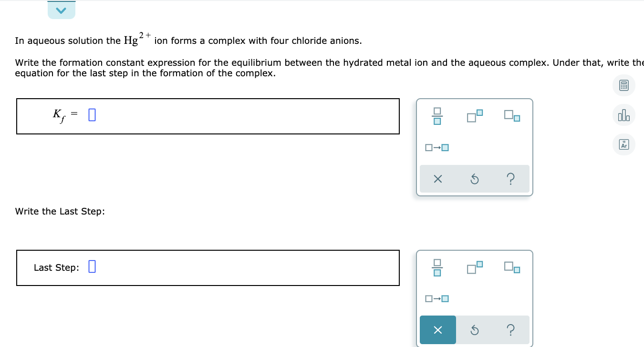Image resolution: width=644 pixels, height=347 pixels.
Task: Insert a subscript template in the Kf palette
Action: [x=511, y=116]
